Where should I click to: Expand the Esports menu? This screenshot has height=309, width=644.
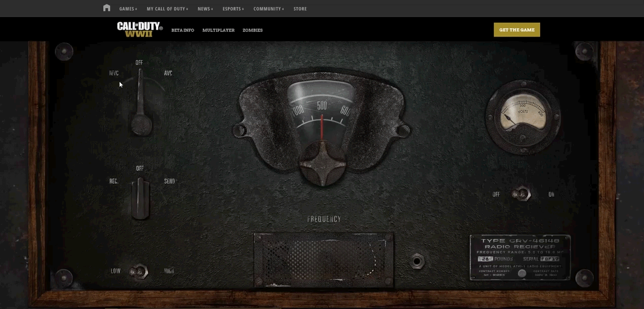[x=233, y=9]
